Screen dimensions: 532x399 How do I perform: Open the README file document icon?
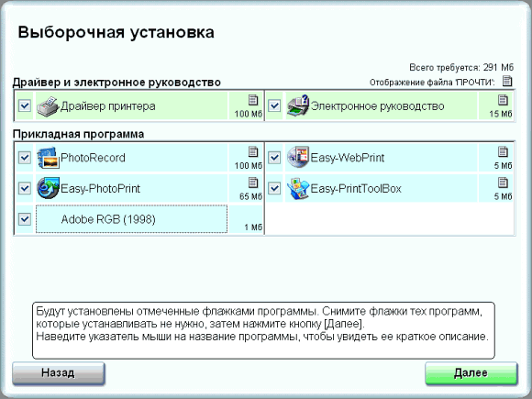click(x=507, y=81)
